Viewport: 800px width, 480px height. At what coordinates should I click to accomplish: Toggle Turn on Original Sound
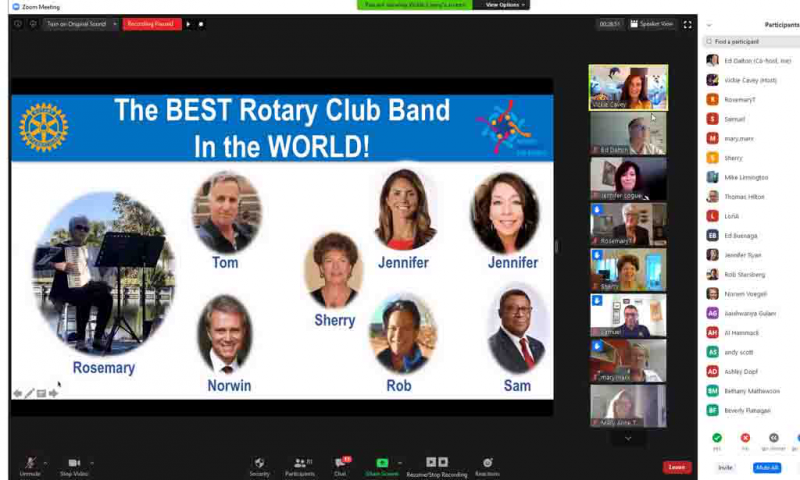tap(77, 24)
